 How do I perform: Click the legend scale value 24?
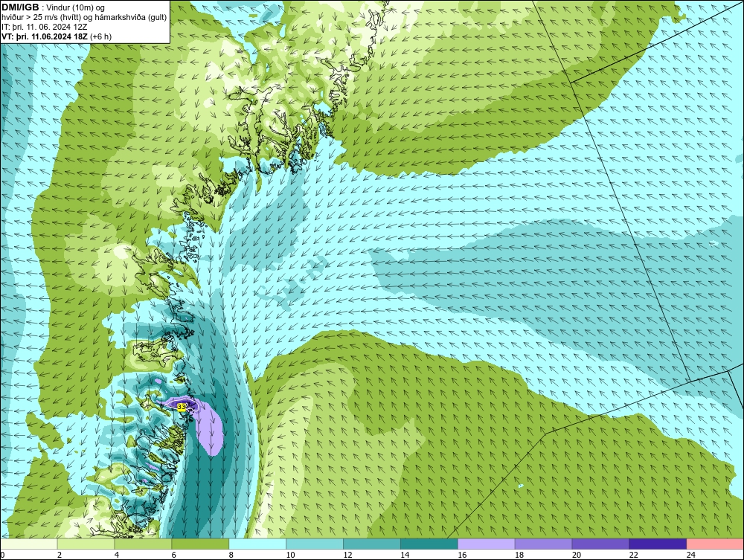click(x=691, y=555)
